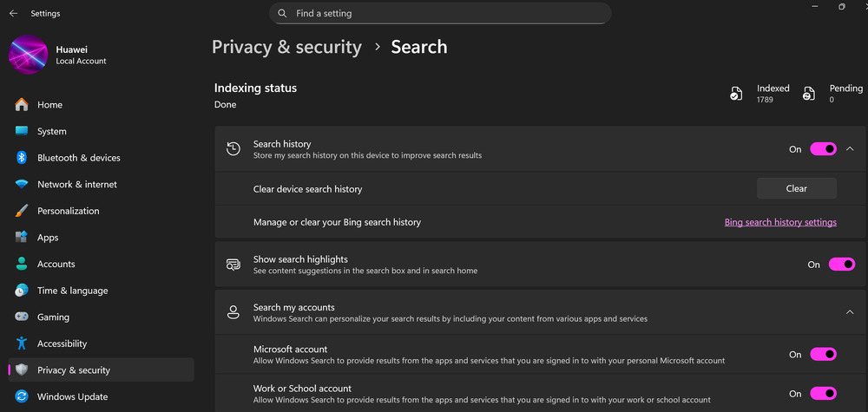Viewport: 868px width, 412px height.
Task: Switch off the Work or School account toggle
Action: click(x=823, y=393)
